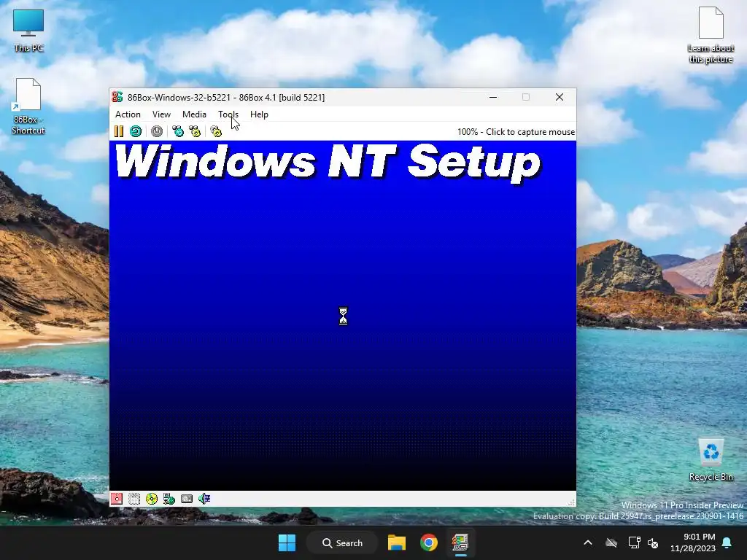
Task: Open the Help menu
Action: click(x=259, y=114)
